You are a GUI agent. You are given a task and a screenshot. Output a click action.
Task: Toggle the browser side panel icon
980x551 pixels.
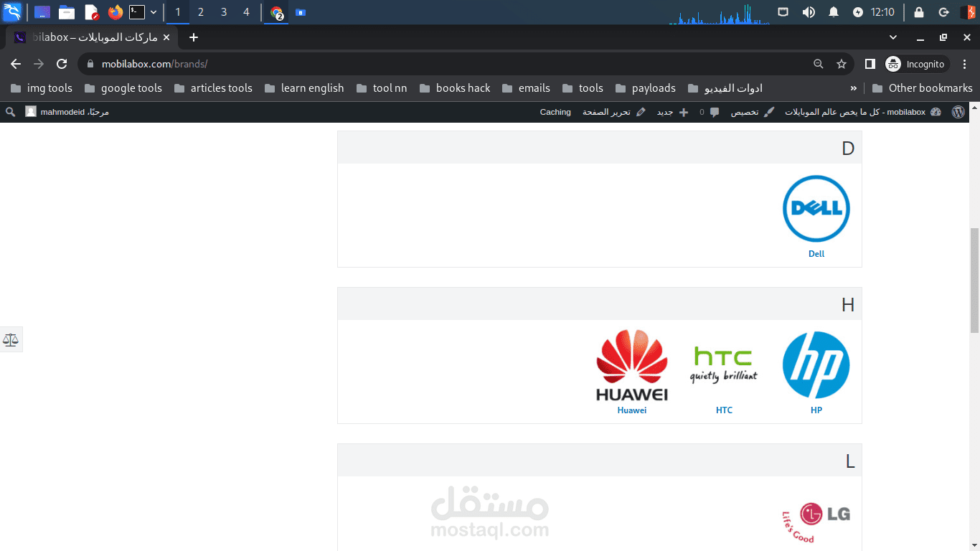pyautogui.click(x=870, y=64)
